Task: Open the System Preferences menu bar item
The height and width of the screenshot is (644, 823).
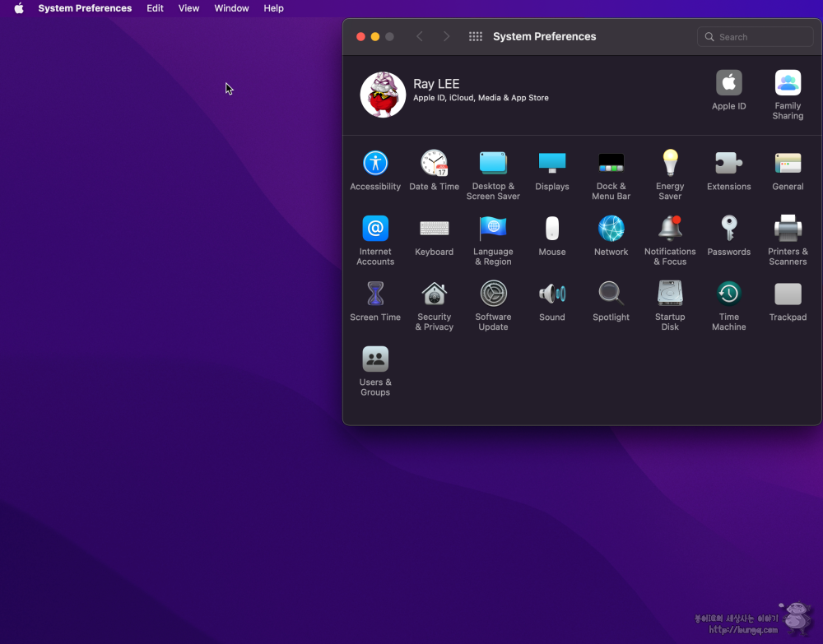Action: 85,8
